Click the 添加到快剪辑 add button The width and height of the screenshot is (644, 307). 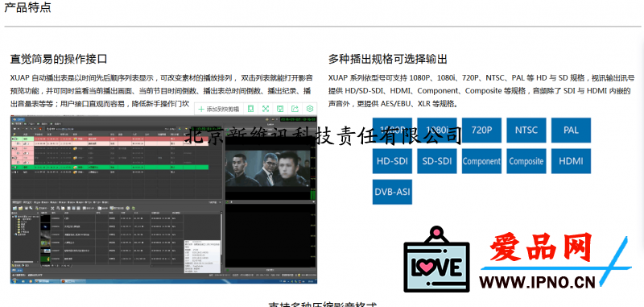[218, 109]
